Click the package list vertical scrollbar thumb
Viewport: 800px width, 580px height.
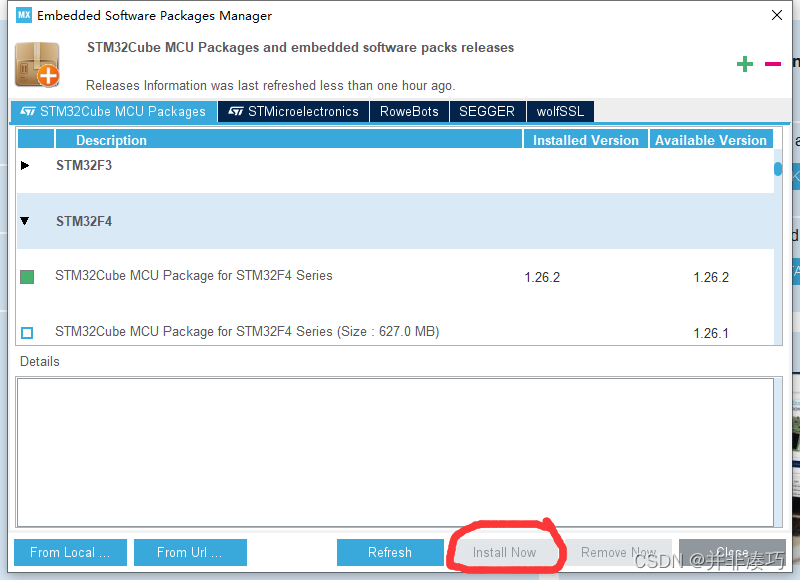click(x=778, y=169)
